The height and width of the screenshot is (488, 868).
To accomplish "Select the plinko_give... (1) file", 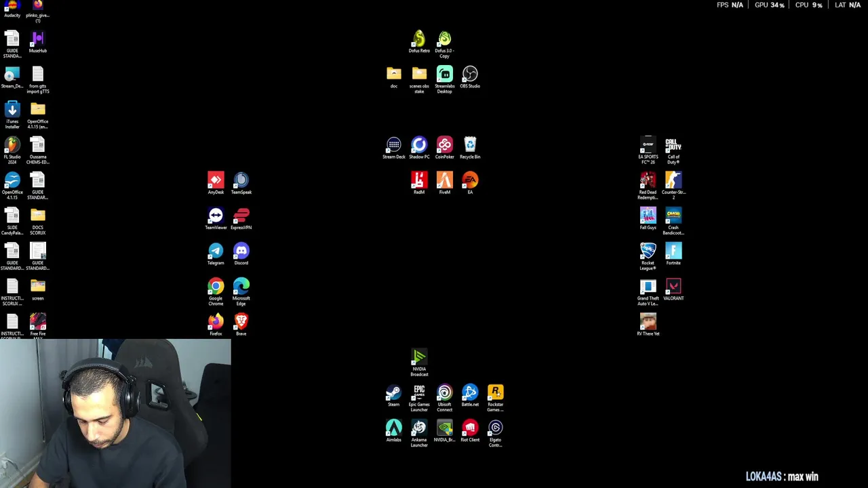I will pyautogui.click(x=38, y=10).
